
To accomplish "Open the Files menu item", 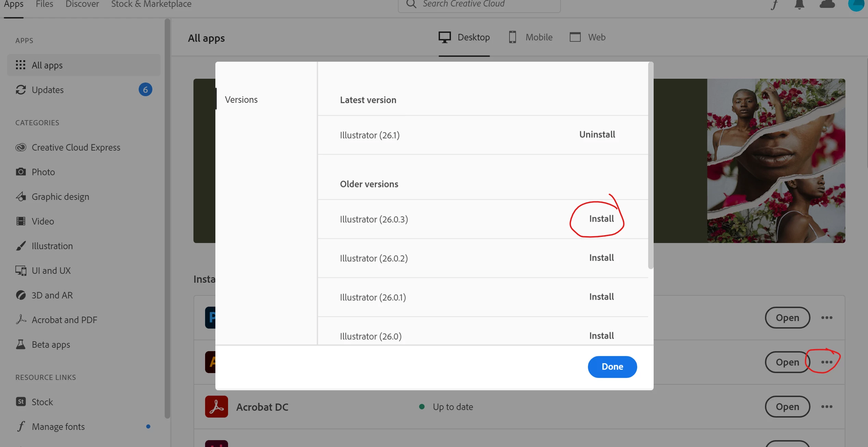I will 45,4.
